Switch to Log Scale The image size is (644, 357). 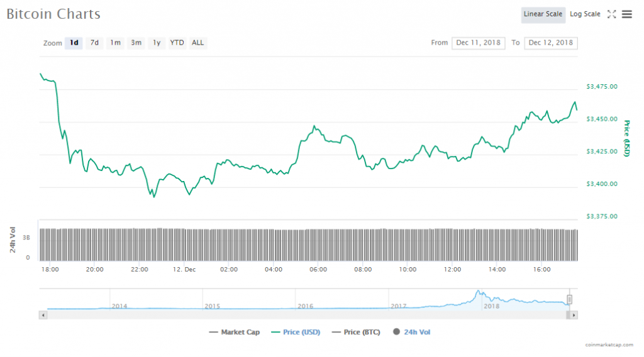pos(585,14)
